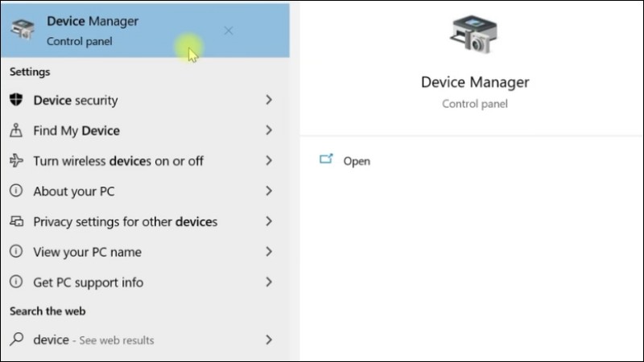The height and width of the screenshot is (362, 644).
Task: Expand the Find My Device chevron
Action: [x=269, y=130]
